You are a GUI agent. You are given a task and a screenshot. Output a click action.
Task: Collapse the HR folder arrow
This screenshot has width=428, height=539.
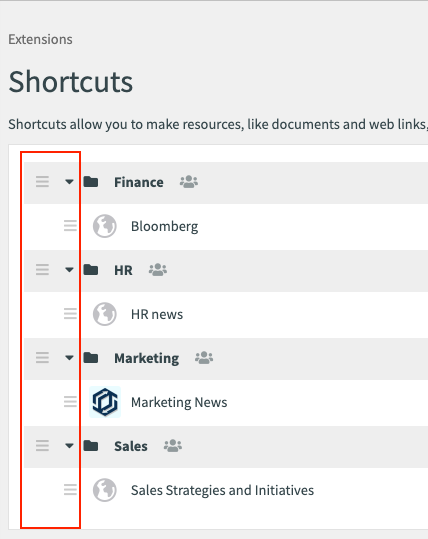pyautogui.click(x=69, y=270)
